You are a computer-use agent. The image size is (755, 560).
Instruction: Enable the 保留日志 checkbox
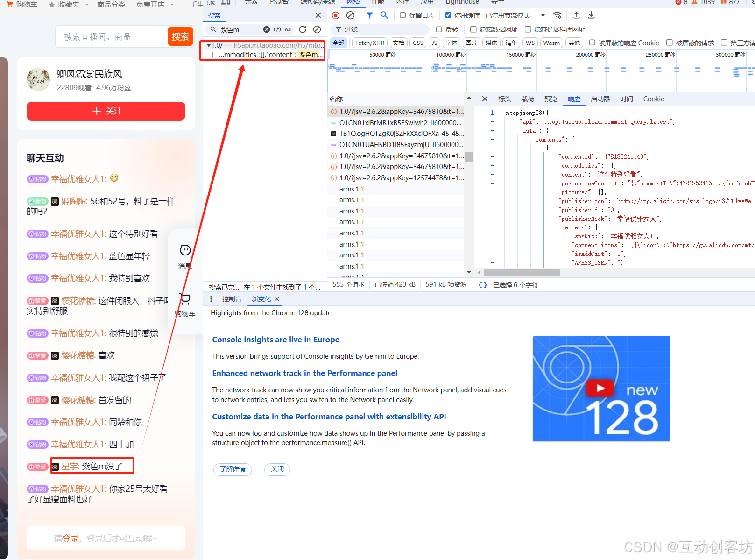[402, 15]
